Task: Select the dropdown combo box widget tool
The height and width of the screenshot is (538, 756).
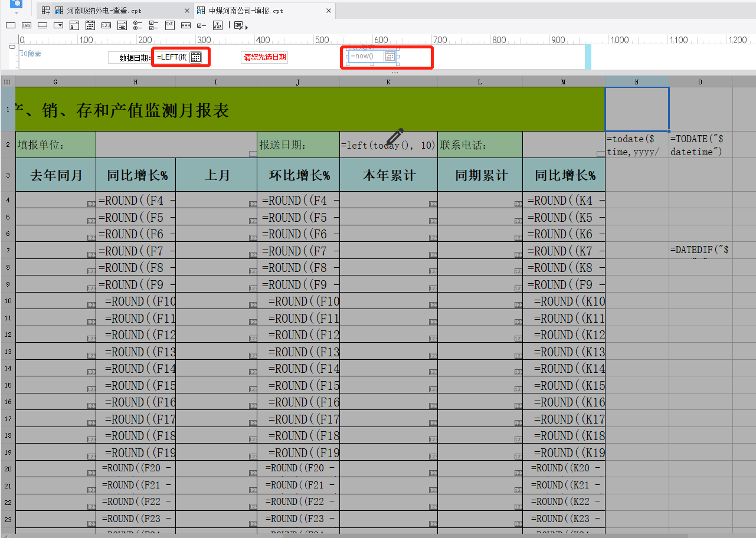Action: point(58,25)
